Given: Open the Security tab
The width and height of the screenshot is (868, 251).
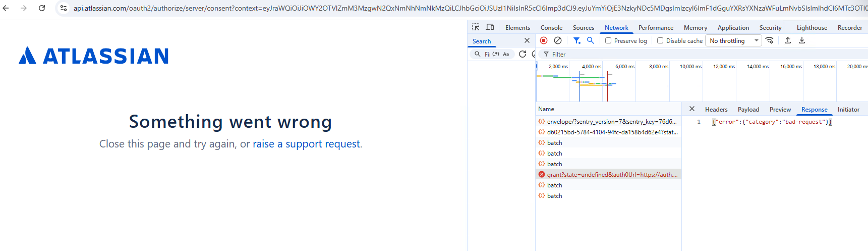Looking at the screenshot, I should point(770,28).
